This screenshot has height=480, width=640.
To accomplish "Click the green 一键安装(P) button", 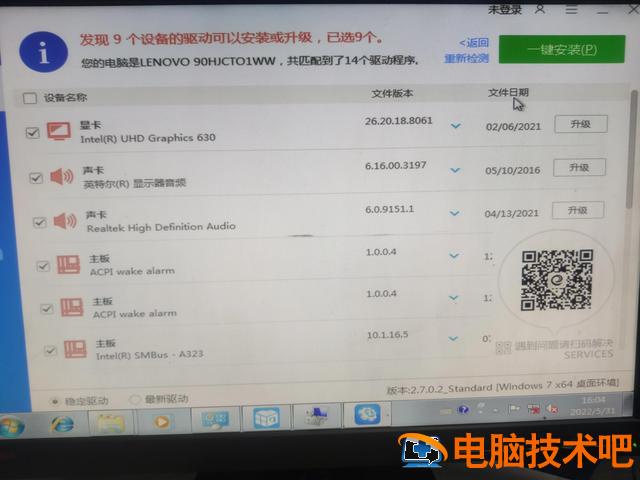I will coord(562,49).
